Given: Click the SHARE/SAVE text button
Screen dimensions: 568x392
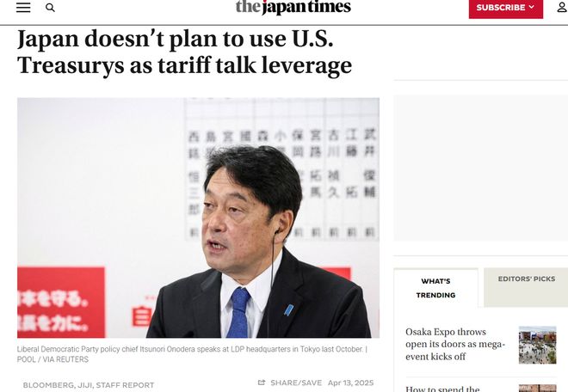Looking at the screenshot, I should click(x=296, y=383).
